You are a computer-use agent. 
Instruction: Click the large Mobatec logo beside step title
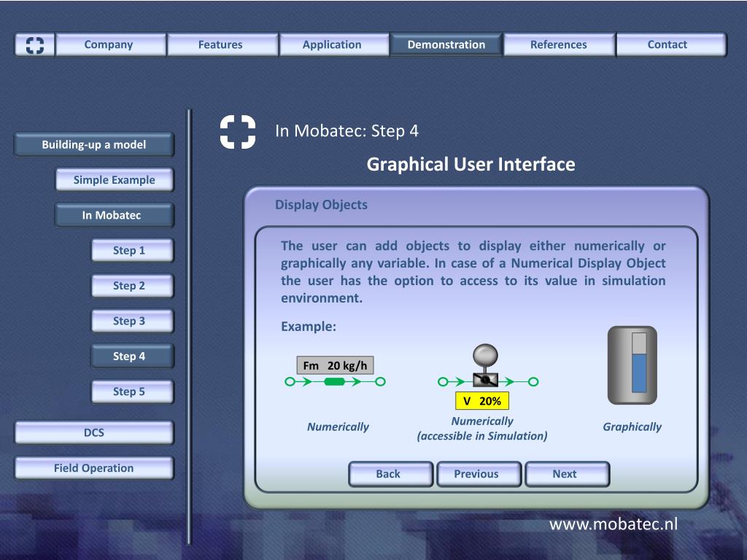click(x=238, y=132)
